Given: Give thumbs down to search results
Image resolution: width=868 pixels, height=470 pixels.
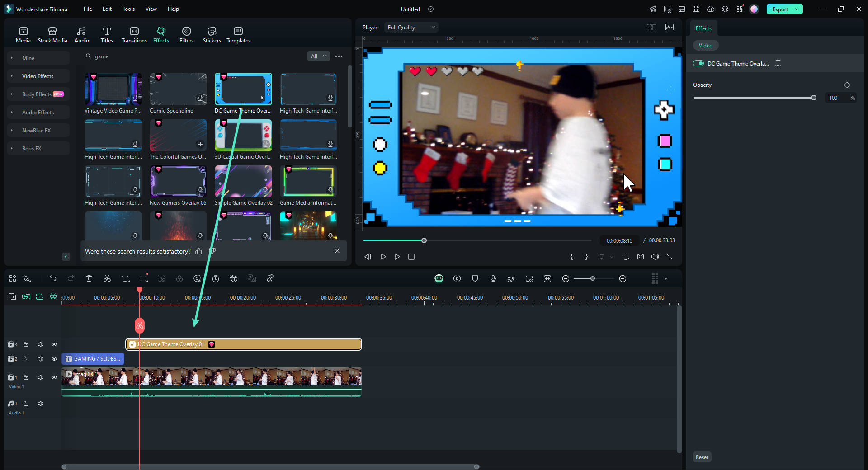Looking at the screenshot, I should click(x=212, y=251).
